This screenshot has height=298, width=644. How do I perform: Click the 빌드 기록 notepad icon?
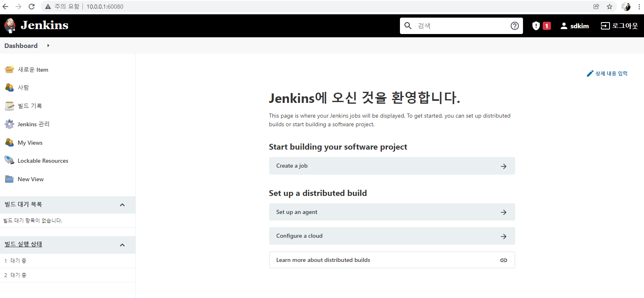coord(9,106)
